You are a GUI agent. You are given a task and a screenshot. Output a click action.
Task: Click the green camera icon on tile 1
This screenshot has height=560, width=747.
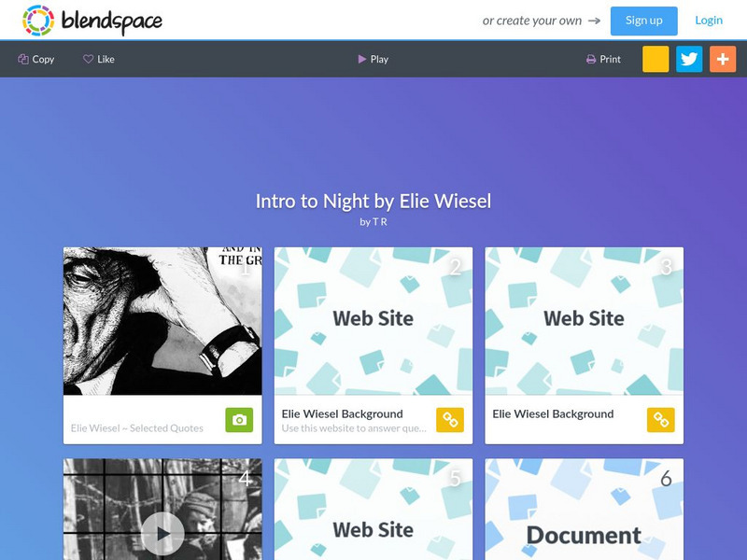coord(239,420)
